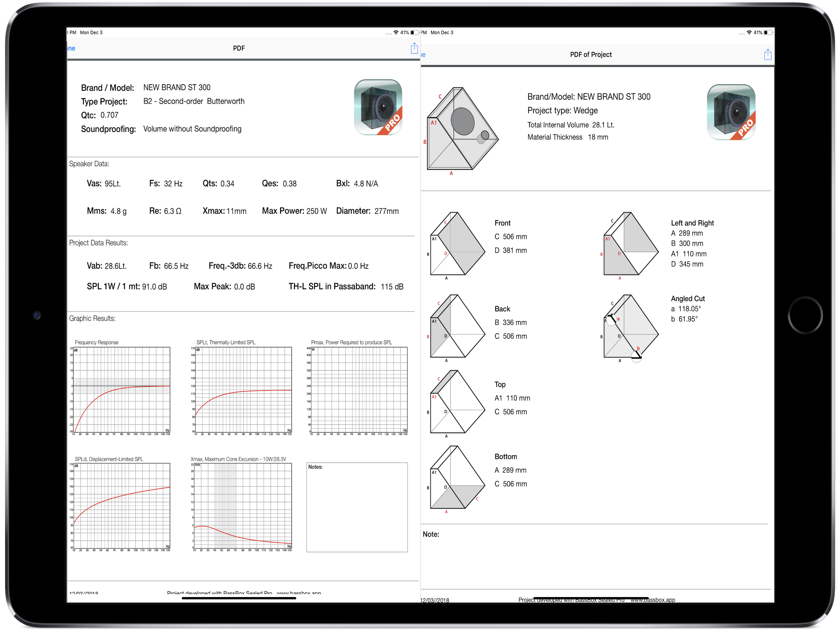The width and height of the screenshot is (840, 630).
Task: Tap the 'Max Peak: 0.0 dB' result
Action: click(x=224, y=286)
